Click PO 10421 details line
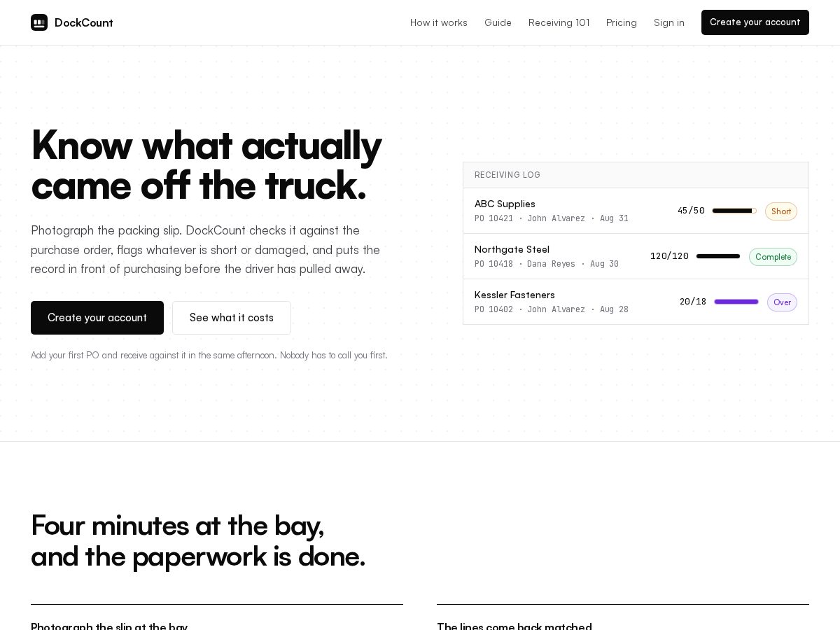This screenshot has height=630, width=840. 552,218
